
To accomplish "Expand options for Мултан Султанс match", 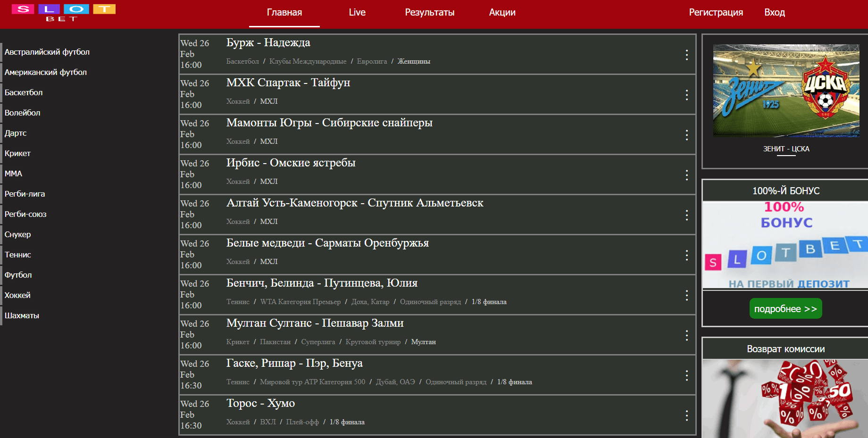I will click(686, 335).
